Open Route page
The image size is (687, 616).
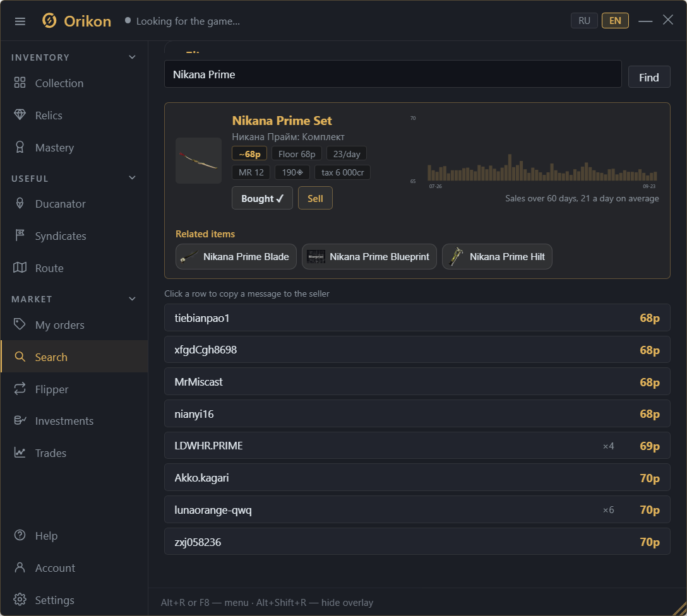click(x=75, y=268)
